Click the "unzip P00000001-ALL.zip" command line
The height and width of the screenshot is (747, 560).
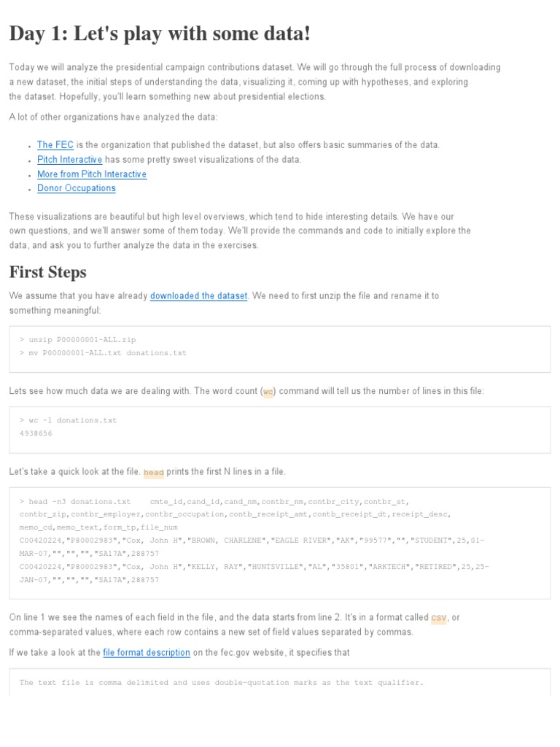[x=78, y=340]
